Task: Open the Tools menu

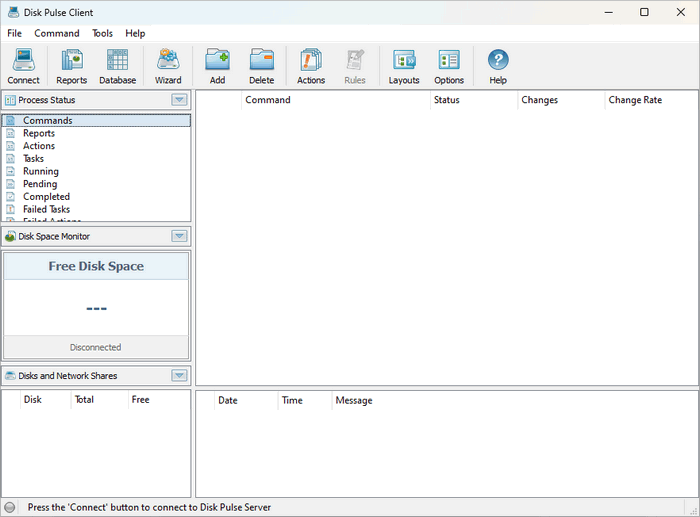Action: [102, 33]
